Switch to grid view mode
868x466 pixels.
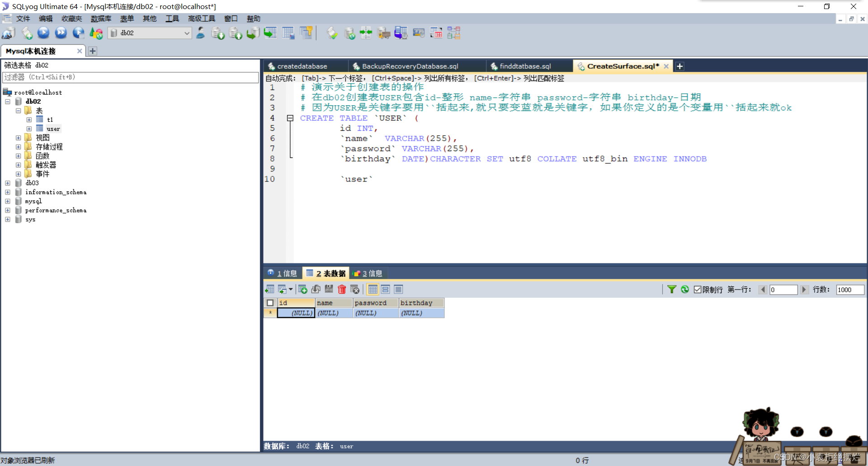coord(373,290)
